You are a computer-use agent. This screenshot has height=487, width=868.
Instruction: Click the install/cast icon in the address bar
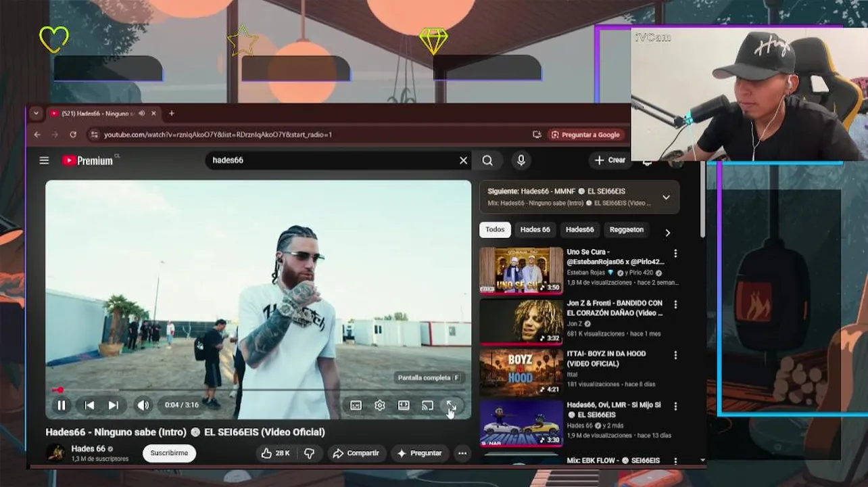(537, 135)
